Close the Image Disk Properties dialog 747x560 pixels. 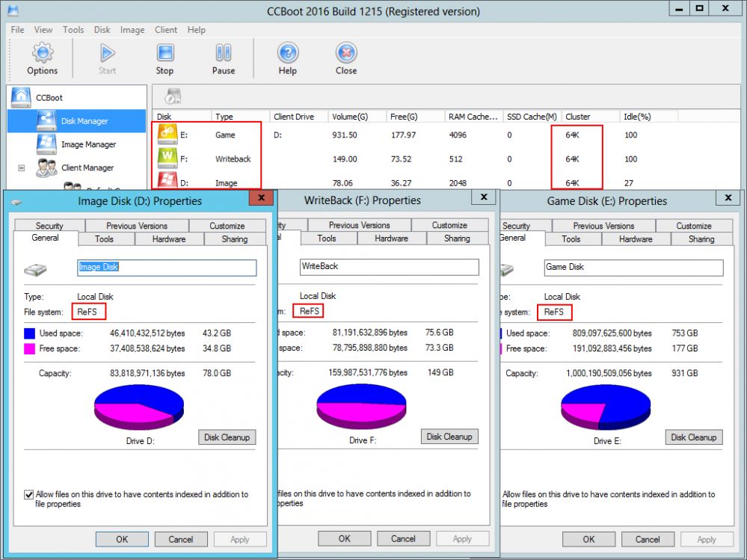(261, 197)
